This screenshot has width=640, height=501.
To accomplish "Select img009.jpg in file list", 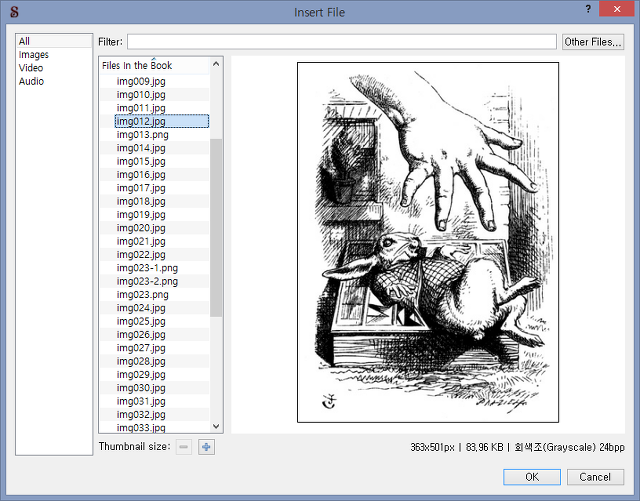I will click(x=141, y=81).
